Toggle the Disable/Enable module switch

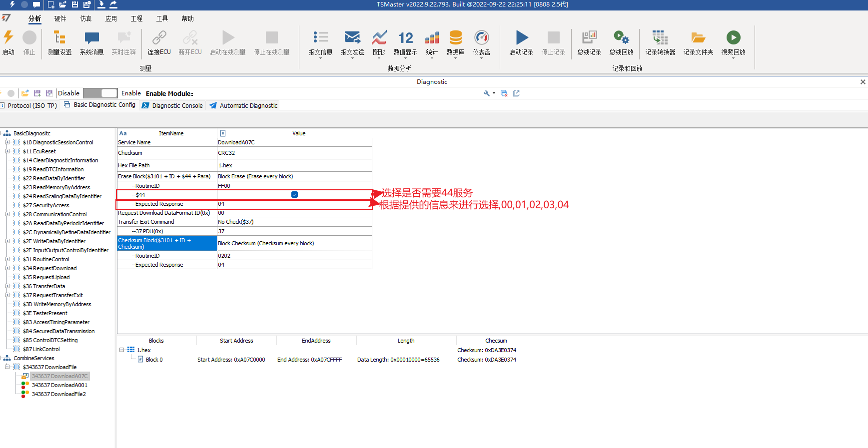[x=100, y=93]
